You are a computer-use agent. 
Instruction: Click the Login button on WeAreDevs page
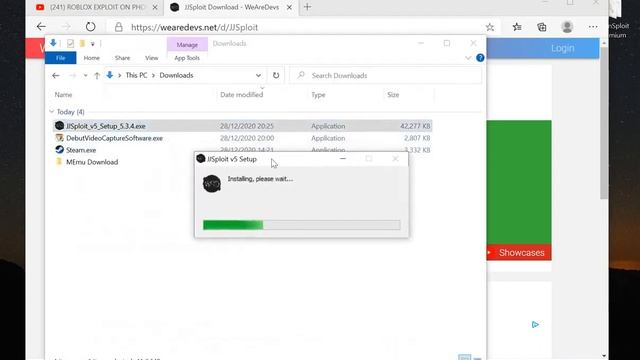pos(562,48)
